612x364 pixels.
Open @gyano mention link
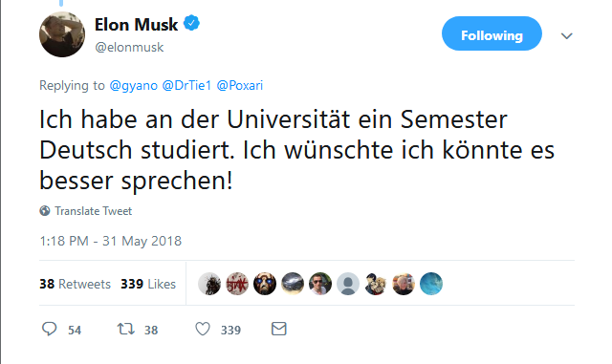coord(134,85)
